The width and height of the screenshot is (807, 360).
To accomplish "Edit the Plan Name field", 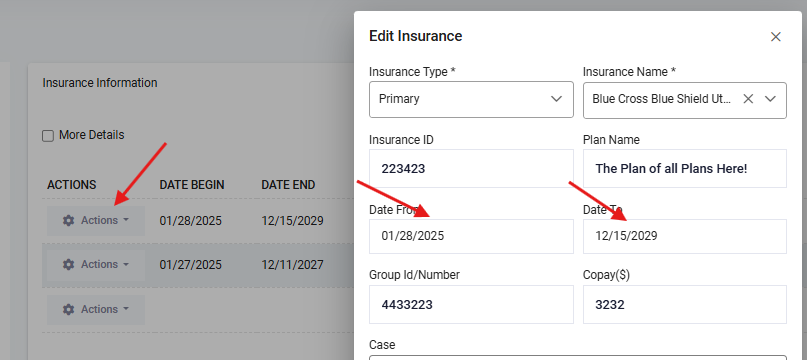I will click(x=685, y=168).
